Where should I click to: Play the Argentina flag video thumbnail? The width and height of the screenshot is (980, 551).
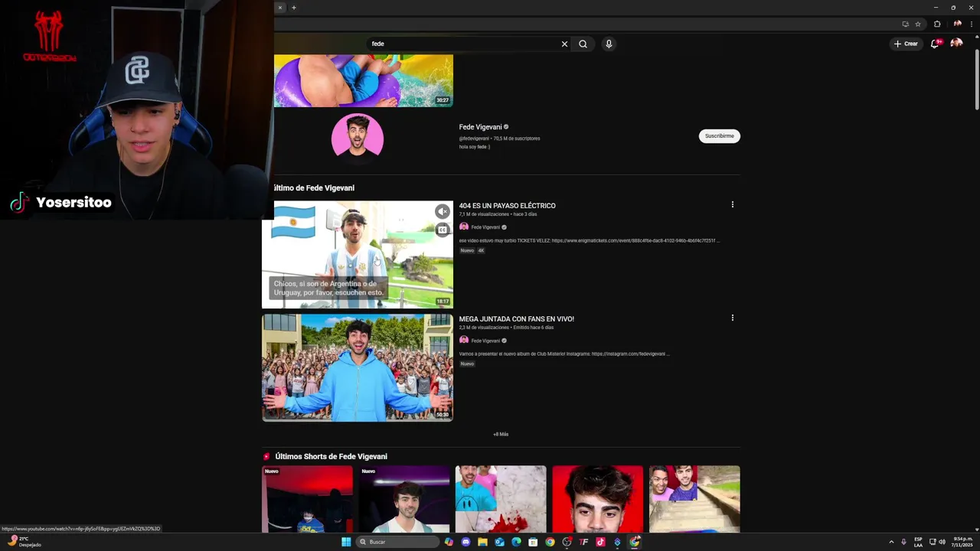point(358,255)
